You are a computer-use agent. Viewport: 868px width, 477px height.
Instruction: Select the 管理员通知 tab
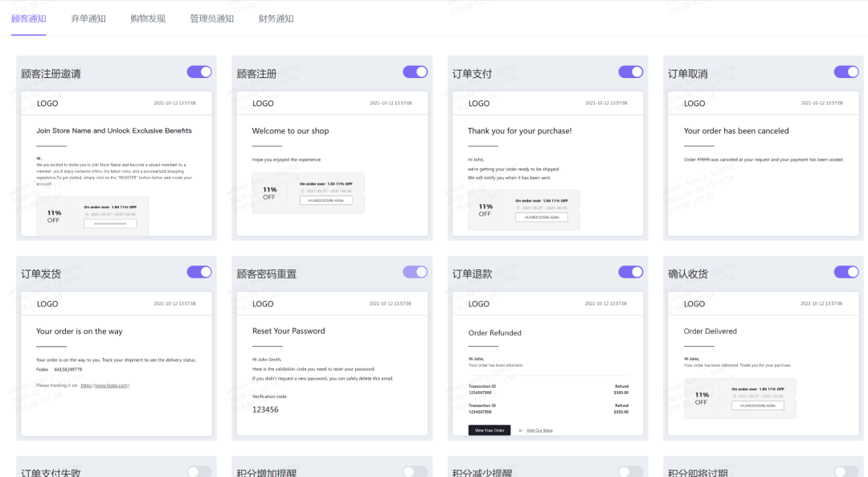tap(211, 19)
